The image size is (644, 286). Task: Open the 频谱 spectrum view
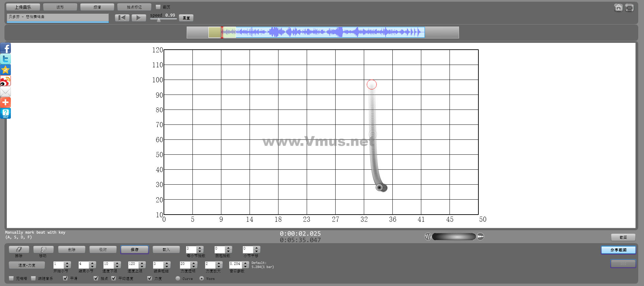pos(97,7)
